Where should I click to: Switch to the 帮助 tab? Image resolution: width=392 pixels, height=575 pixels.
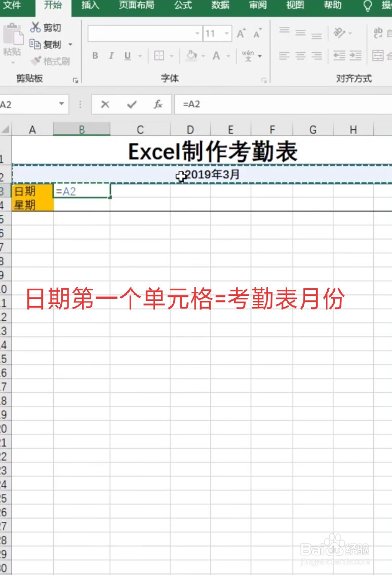tap(333, 5)
